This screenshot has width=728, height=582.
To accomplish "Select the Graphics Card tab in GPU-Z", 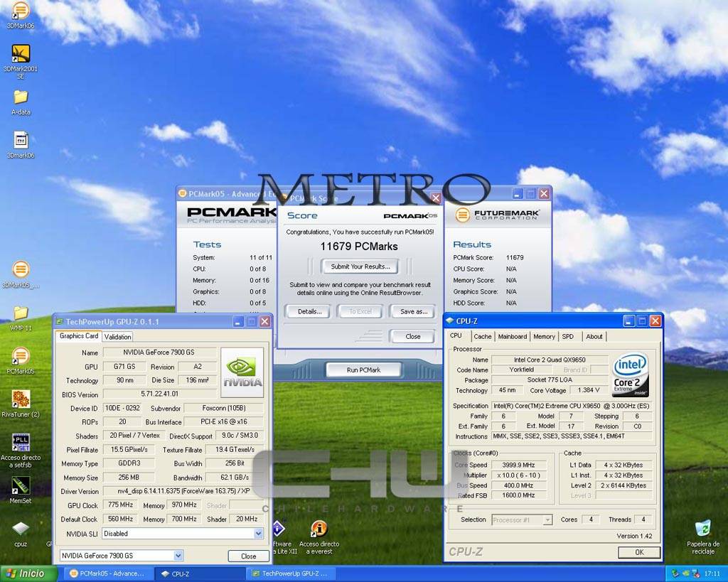I will [78, 336].
